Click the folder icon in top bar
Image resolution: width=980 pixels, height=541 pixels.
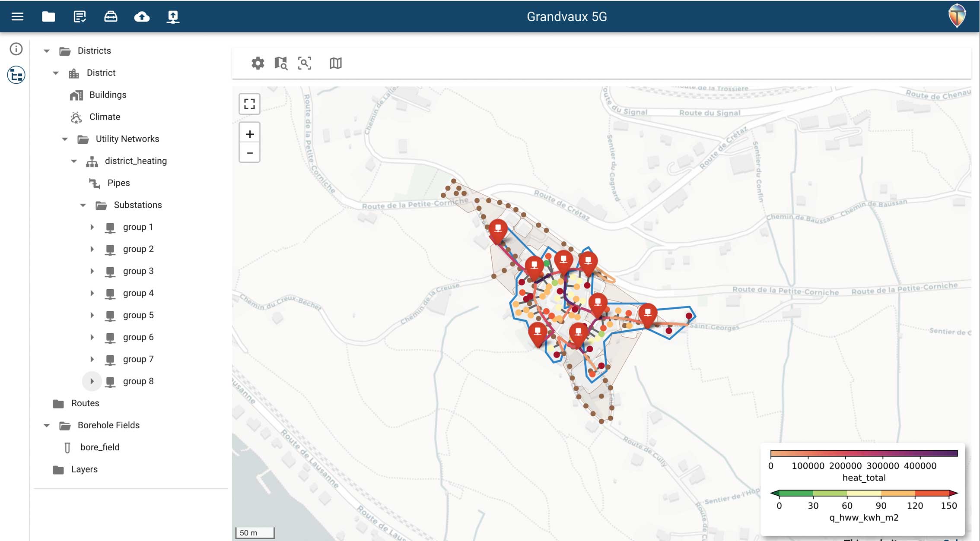pos(48,17)
